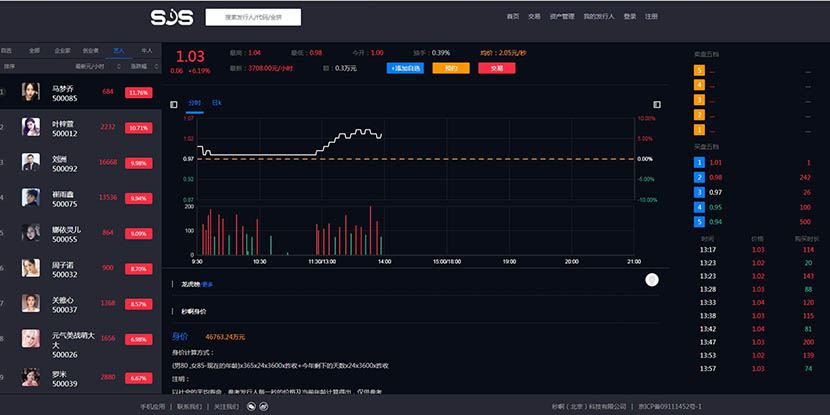
Task: Click the red 交易 button
Action: [496, 68]
